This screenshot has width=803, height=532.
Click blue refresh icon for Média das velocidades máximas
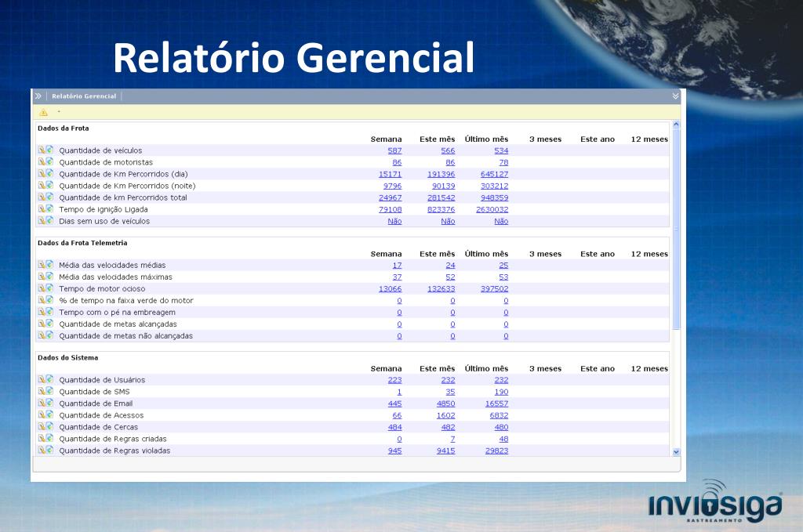(49, 277)
